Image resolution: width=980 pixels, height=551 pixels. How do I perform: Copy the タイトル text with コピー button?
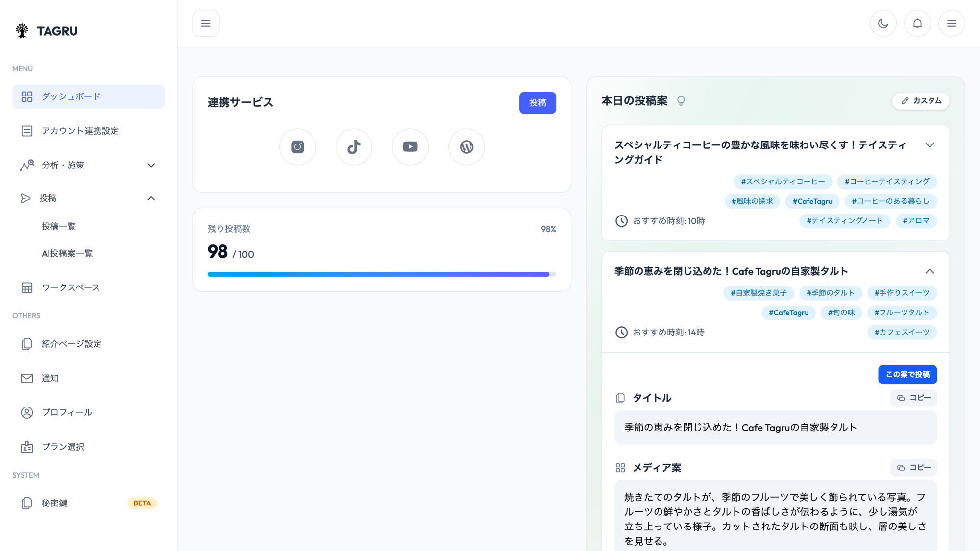(x=913, y=398)
